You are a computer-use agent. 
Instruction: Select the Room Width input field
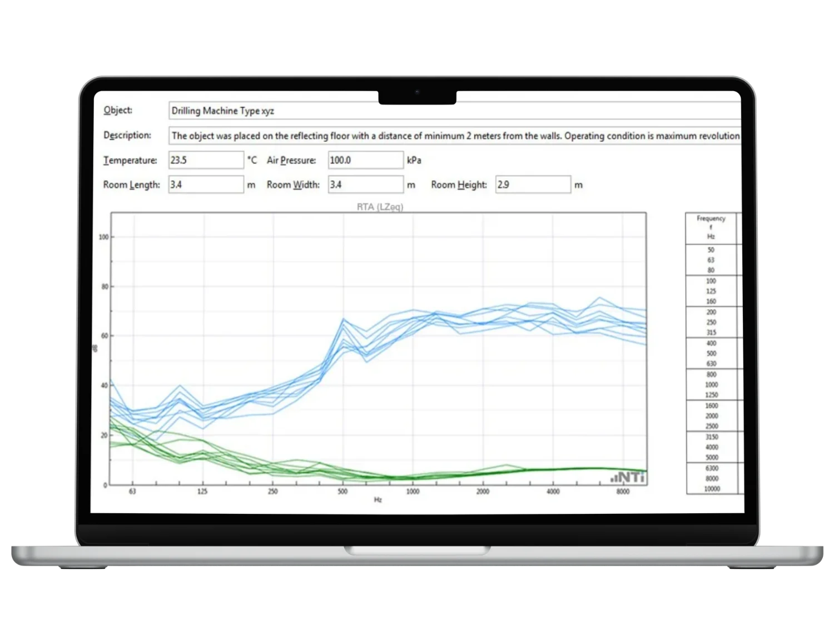[x=365, y=185]
